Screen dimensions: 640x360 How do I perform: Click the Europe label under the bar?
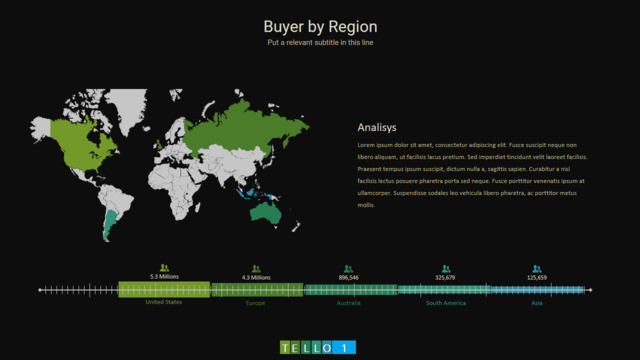point(256,303)
